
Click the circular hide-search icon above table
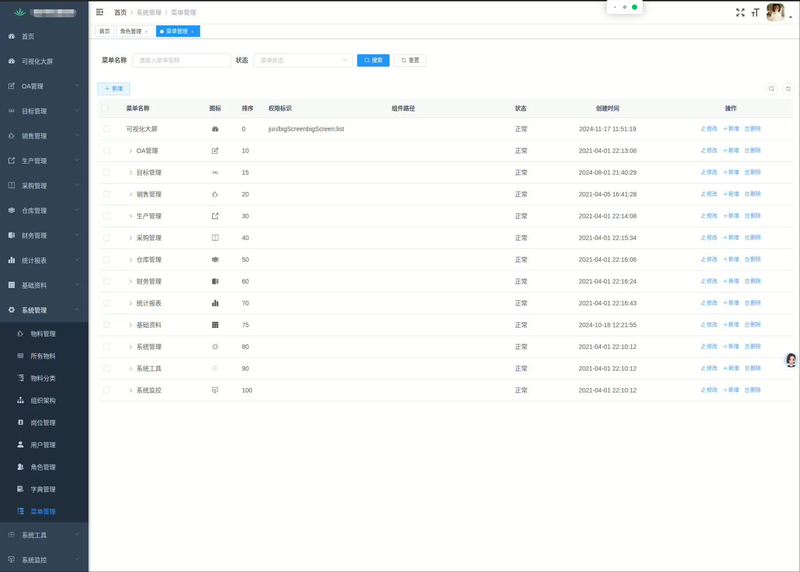coord(772,89)
